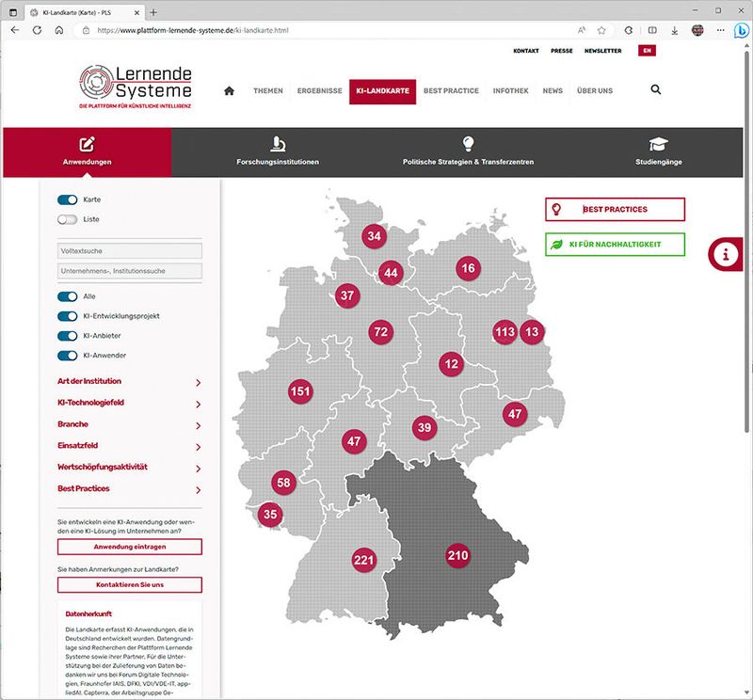Click Kontaktieren Sie uns button
The image size is (753, 700).
pyautogui.click(x=130, y=585)
